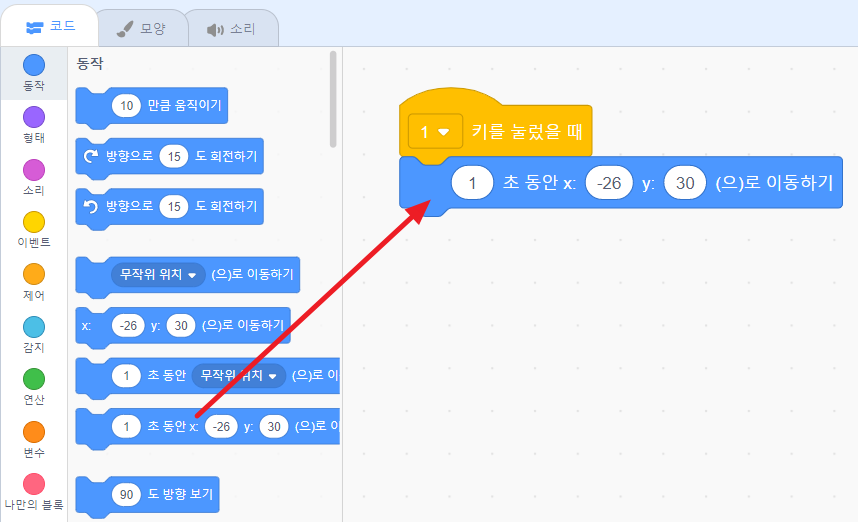
Task: Select the 동작 motion category circle
Action: pos(34,65)
